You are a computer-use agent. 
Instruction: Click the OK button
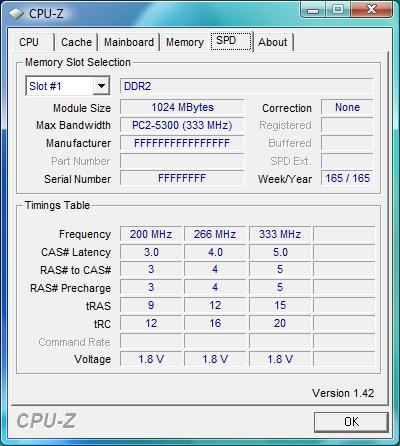coord(351,422)
